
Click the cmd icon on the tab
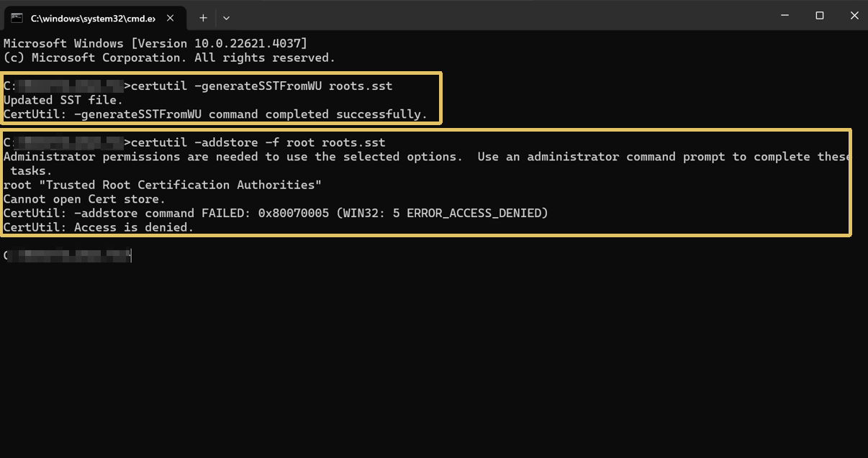click(x=17, y=17)
